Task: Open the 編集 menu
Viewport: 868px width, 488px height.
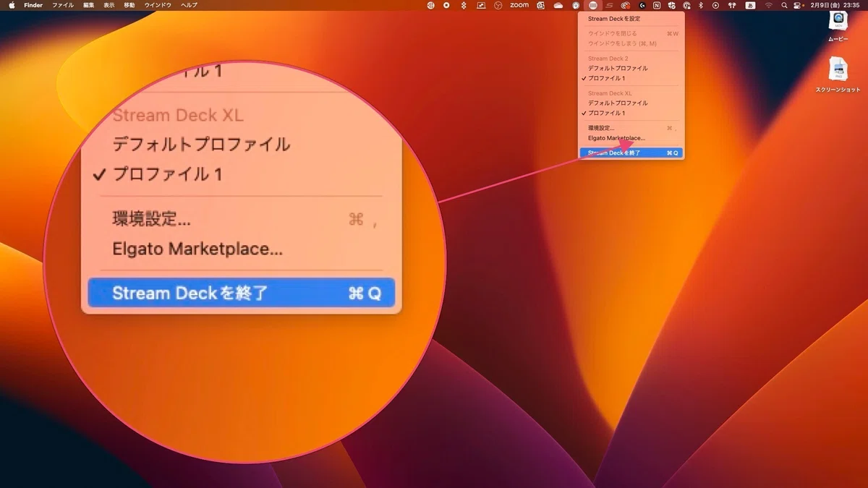Action: point(88,5)
